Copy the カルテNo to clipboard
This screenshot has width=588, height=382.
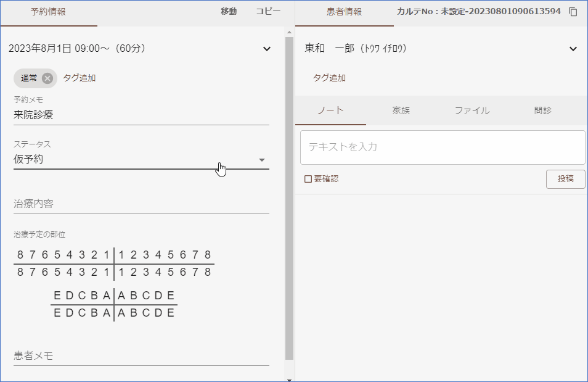pyautogui.click(x=573, y=12)
